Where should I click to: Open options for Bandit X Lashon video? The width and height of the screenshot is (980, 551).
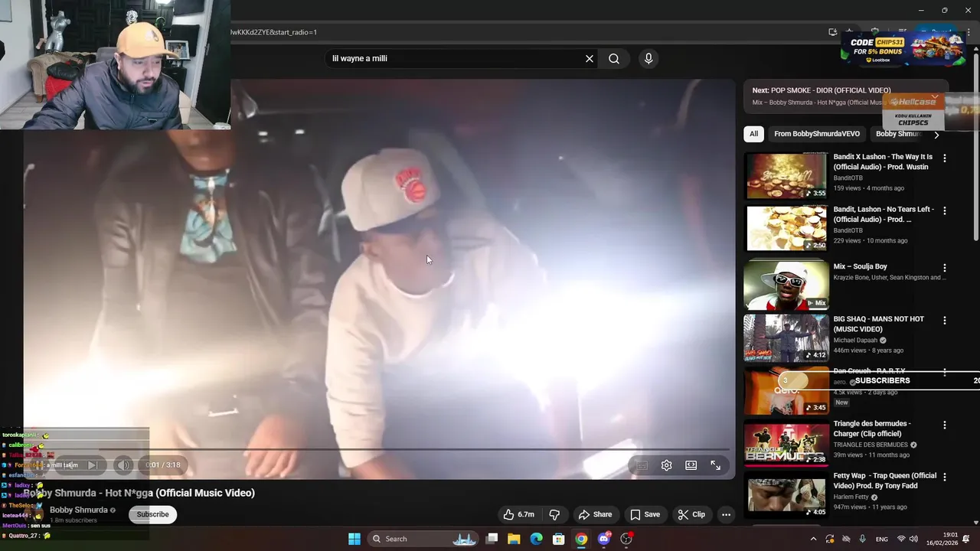[944, 158]
